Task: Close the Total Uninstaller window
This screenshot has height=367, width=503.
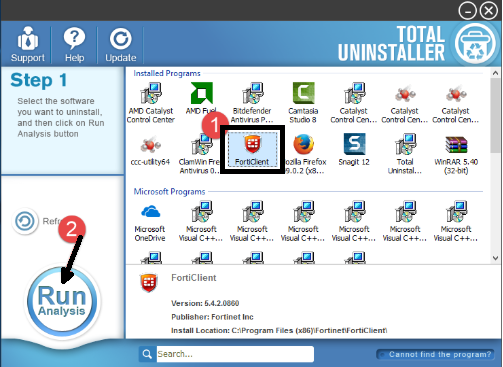Action: pos(489,11)
